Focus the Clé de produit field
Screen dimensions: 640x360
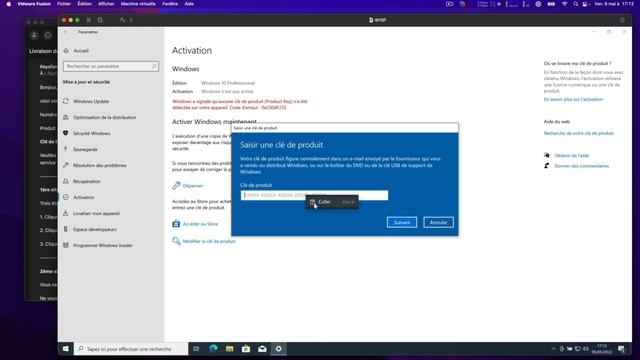[314, 196]
